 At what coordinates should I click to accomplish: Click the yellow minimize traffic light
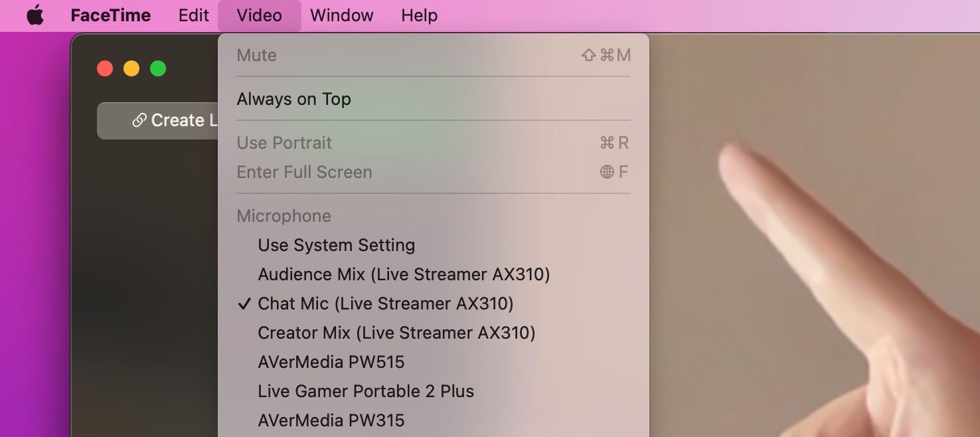pyautogui.click(x=131, y=68)
